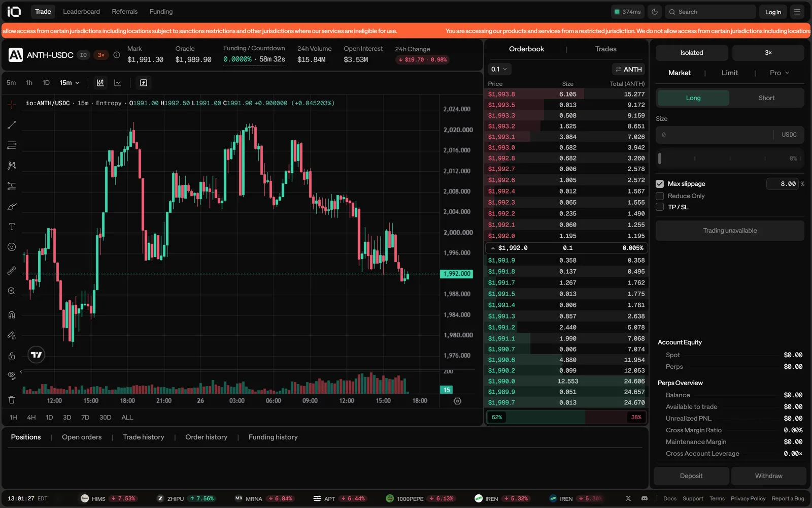Click the Search field in header

(x=710, y=12)
